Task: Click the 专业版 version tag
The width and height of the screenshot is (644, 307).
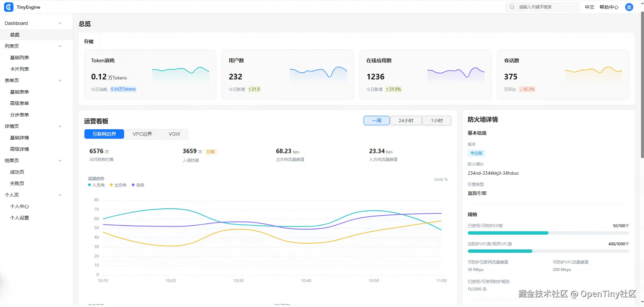Action: pyautogui.click(x=477, y=153)
